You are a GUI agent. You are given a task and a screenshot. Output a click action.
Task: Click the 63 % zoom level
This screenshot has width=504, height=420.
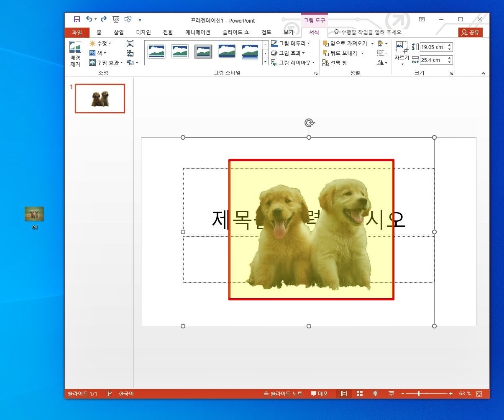point(465,394)
